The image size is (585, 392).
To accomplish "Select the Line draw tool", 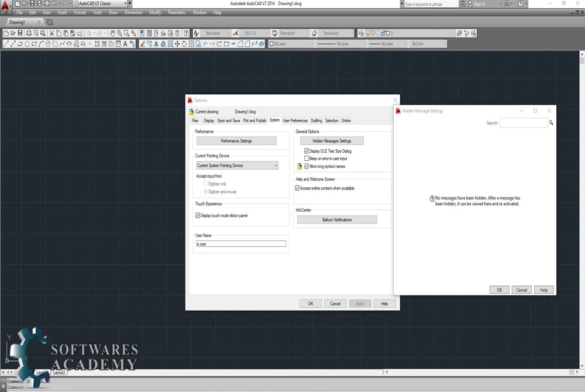I will [6, 44].
